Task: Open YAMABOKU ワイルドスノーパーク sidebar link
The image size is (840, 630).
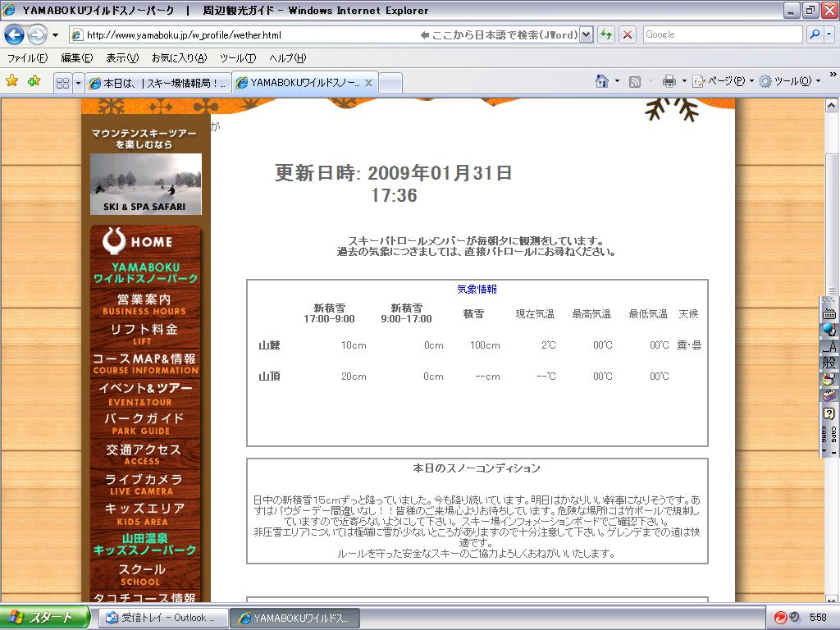Action: tap(145, 272)
